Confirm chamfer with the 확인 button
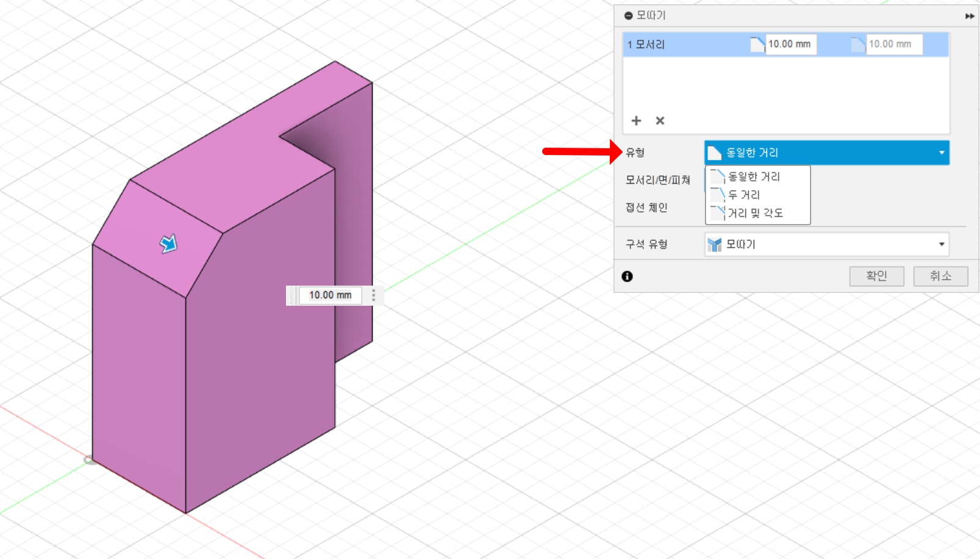Viewport: 980px width, 559px height. pyautogui.click(x=876, y=276)
